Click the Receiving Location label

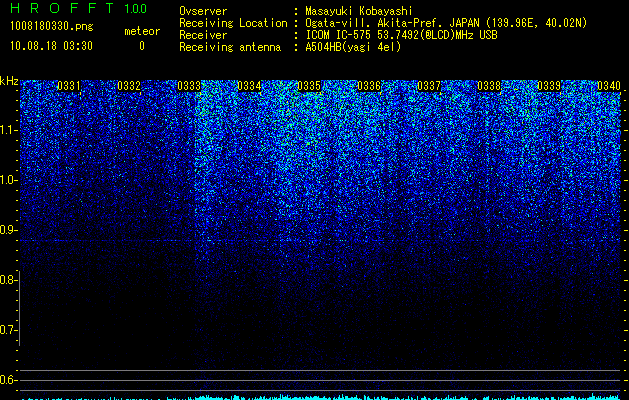(233, 23)
